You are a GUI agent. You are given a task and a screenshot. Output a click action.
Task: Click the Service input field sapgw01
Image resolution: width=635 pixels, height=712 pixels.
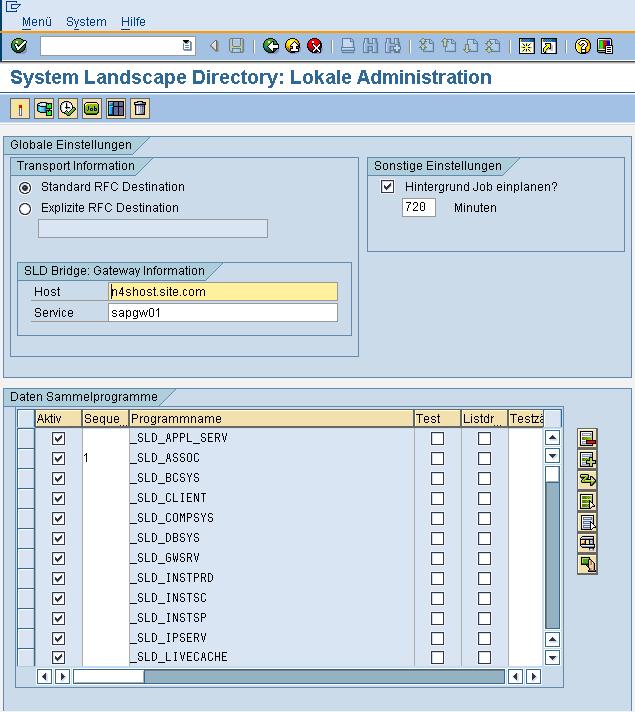click(223, 313)
